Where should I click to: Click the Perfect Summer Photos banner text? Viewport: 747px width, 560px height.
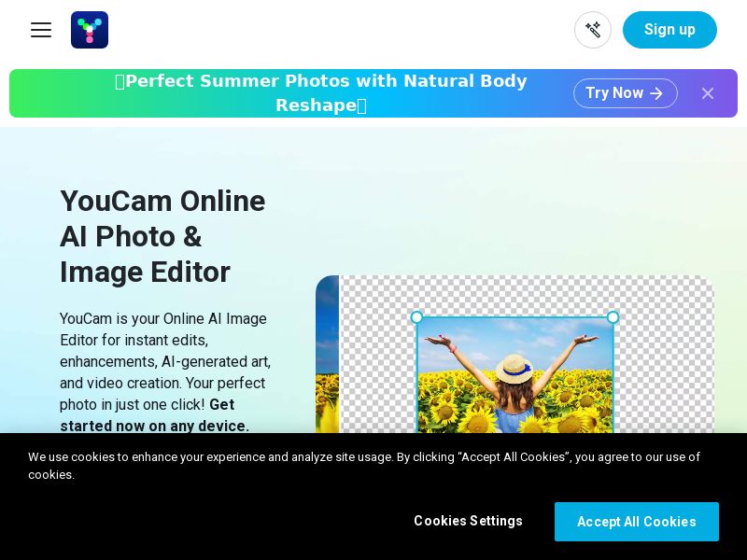(321, 93)
